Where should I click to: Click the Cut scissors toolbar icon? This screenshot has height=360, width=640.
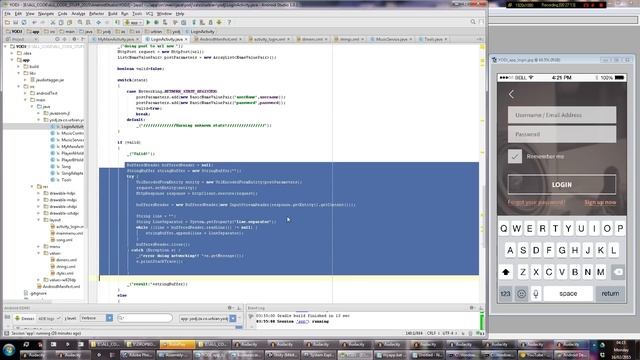click(53, 22)
